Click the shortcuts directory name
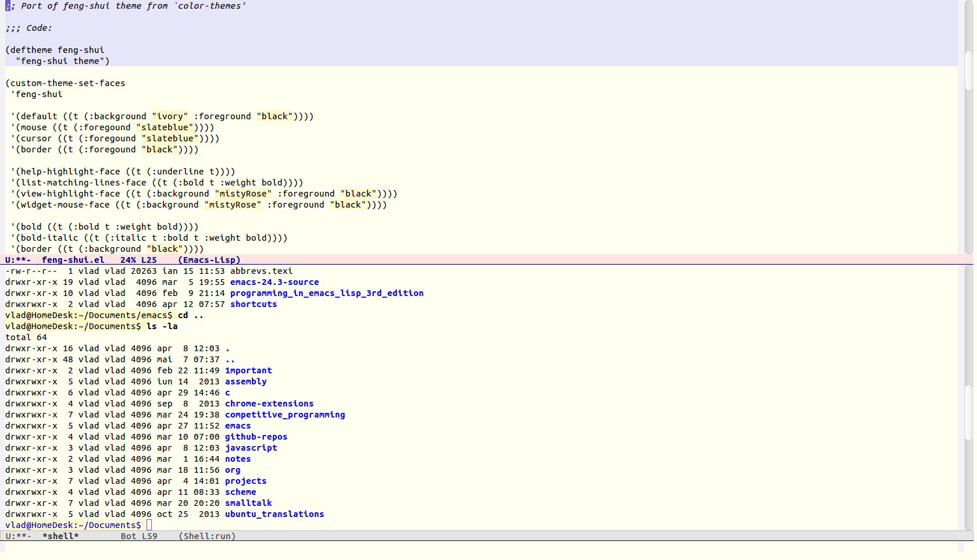The width and height of the screenshot is (977, 560). pos(254,304)
